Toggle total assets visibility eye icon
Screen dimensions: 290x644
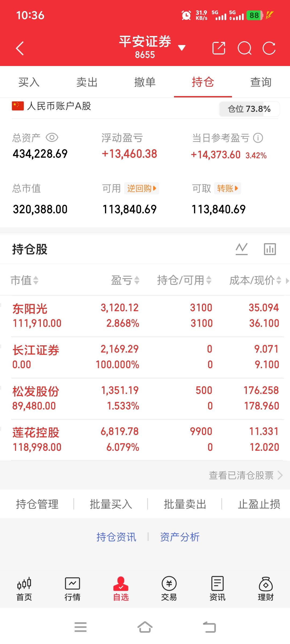(x=52, y=138)
